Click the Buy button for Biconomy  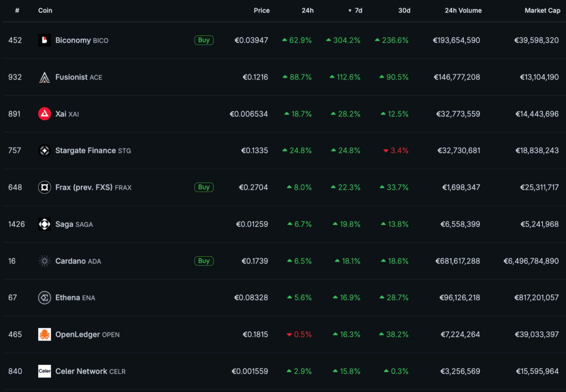tap(204, 40)
